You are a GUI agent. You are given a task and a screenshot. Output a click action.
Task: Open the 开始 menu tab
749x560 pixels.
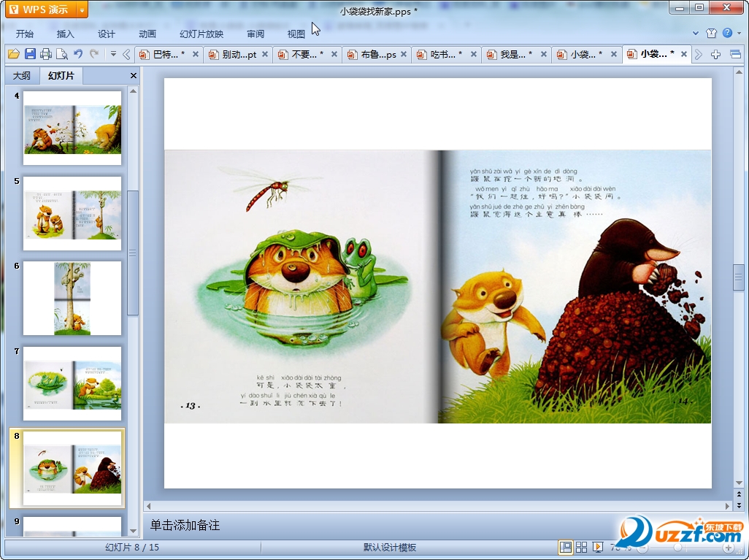click(x=24, y=34)
